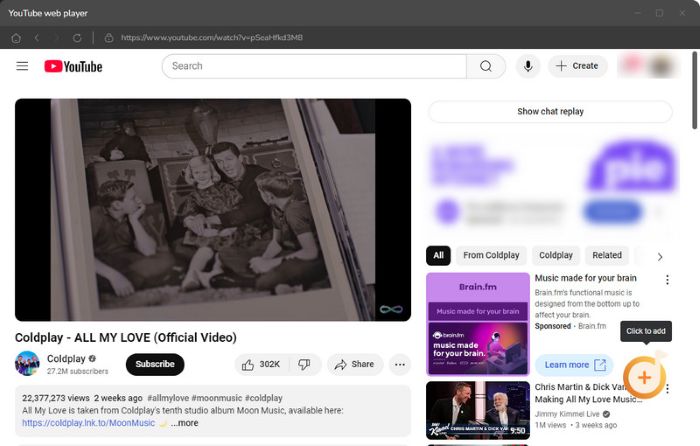This screenshot has height=446, width=700.
Task: Subscribe to Coldplay channel
Action: click(155, 364)
